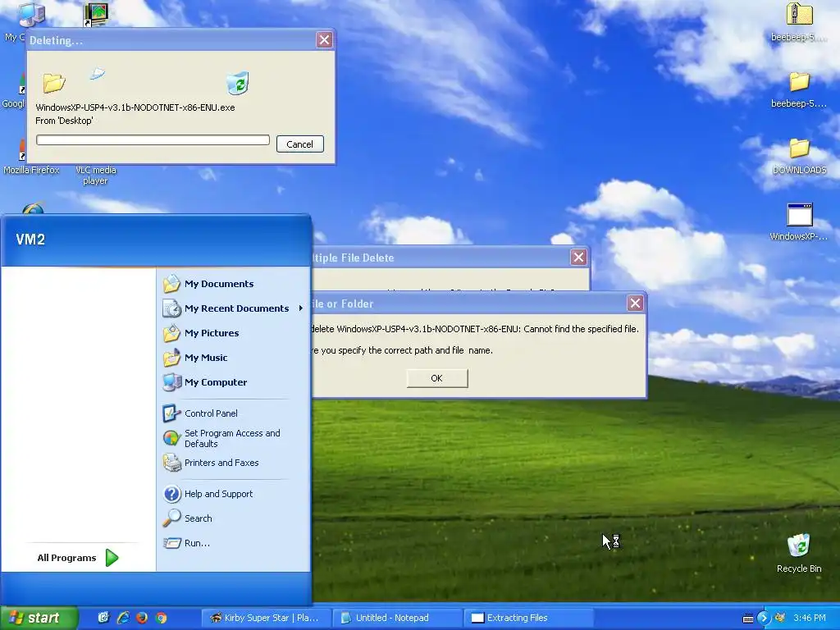Open Control Panel from Start menu
Image resolution: width=840 pixels, height=630 pixels.
click(x=211, y=413)
